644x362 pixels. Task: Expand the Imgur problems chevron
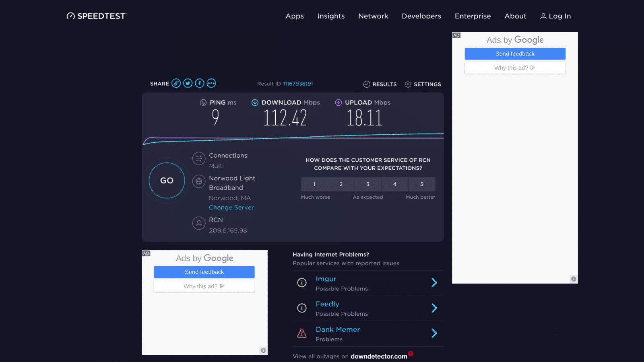[434, 283]
